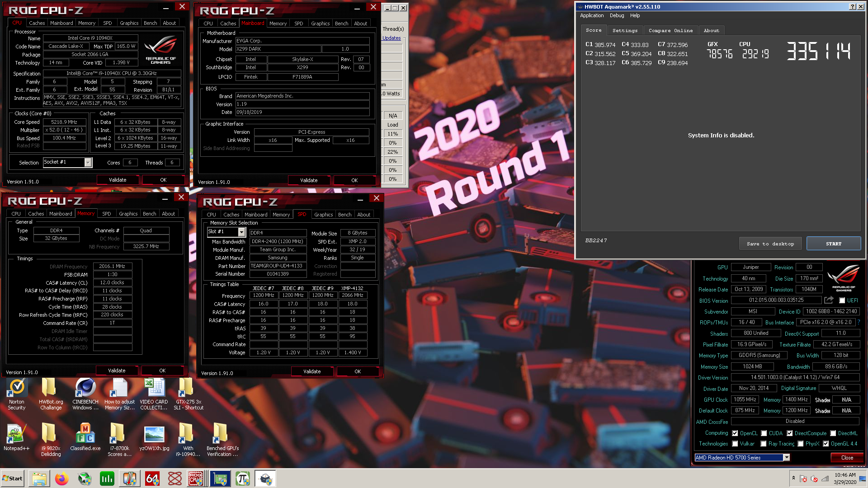
Task: Click the Updates link behind CPU-Z
Action: (x=392, y=38)
